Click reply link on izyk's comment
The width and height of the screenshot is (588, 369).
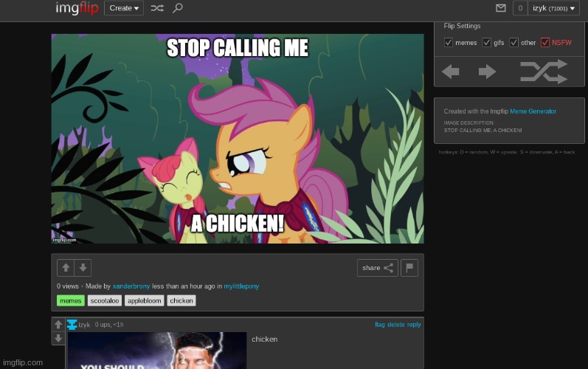(x=414, y=325)
